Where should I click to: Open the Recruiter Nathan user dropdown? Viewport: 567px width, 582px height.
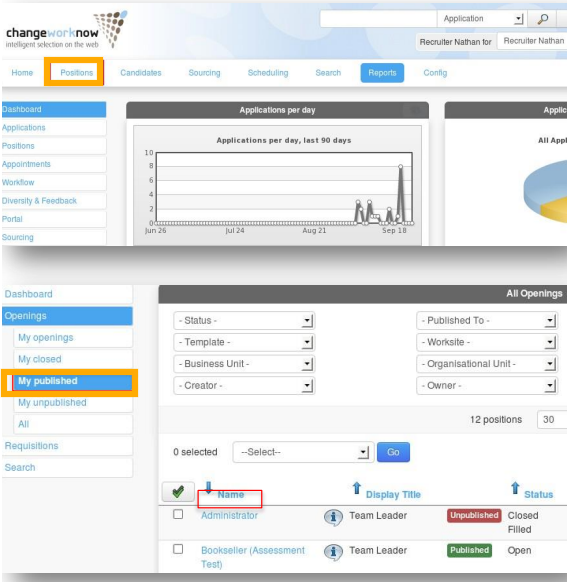[533, 41]
